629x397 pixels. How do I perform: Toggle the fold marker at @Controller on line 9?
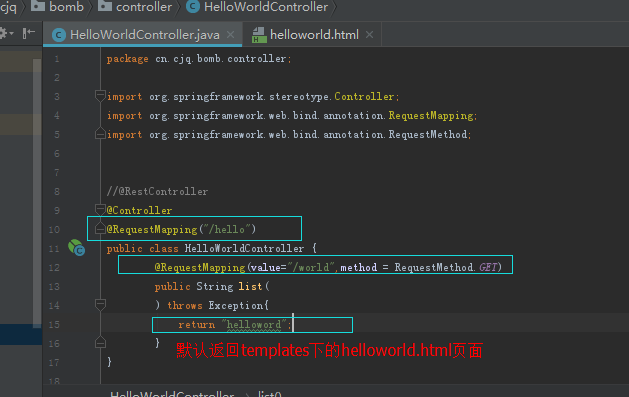[x=100, y=209]
